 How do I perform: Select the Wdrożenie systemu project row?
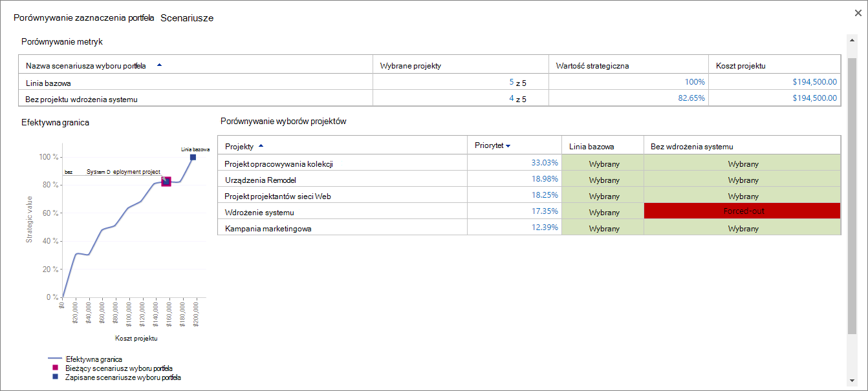[x=529, y=211]
